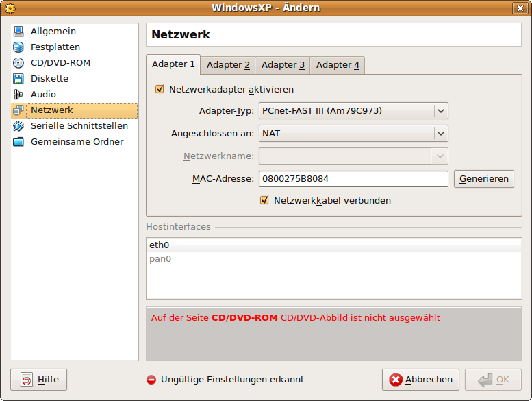The image size is (532, 401).
Task: Click the Hilfe button
Action: (x=38, y=380)
